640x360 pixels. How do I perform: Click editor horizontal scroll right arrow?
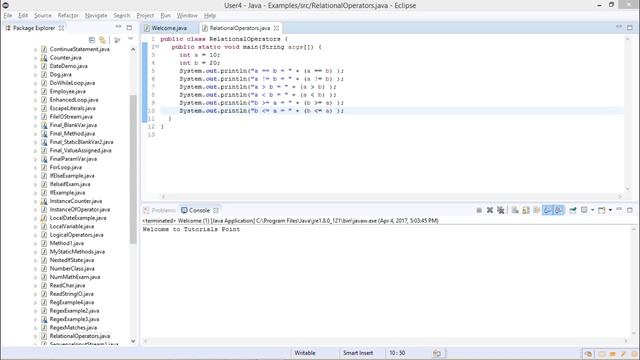620,197
